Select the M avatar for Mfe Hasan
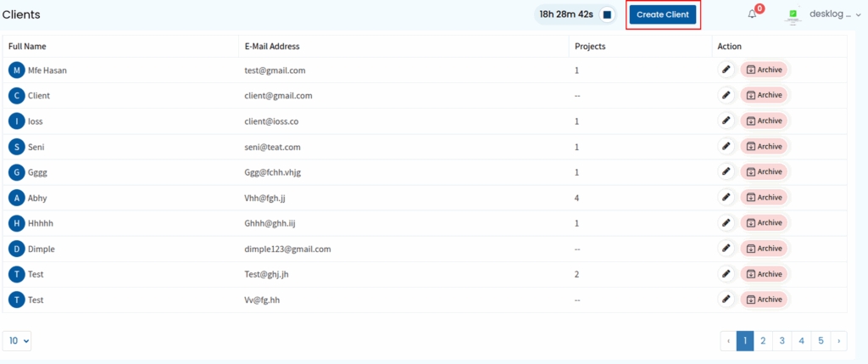 click(16, 70)
